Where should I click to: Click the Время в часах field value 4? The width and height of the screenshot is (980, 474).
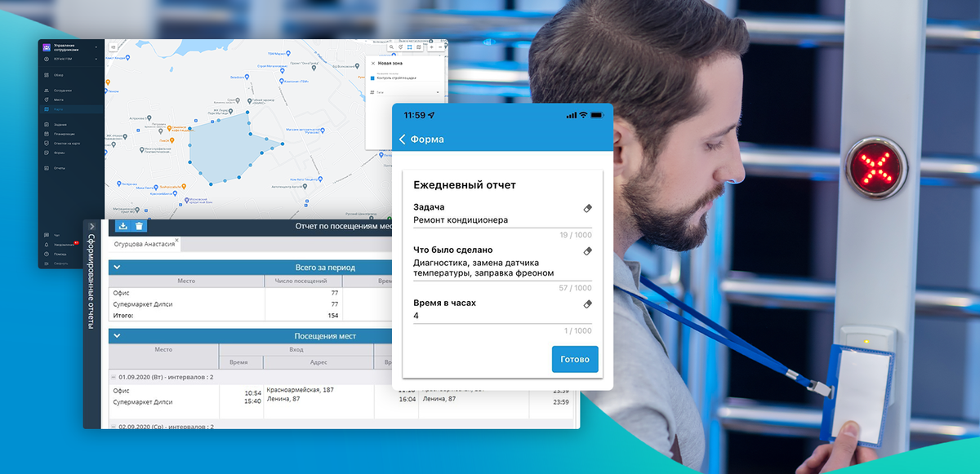tap(503, 316)
